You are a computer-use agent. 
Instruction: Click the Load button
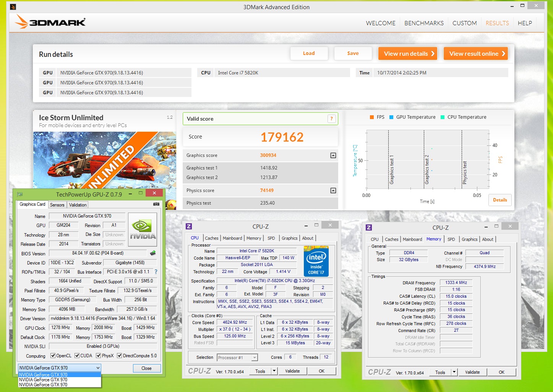pos(309,53)
